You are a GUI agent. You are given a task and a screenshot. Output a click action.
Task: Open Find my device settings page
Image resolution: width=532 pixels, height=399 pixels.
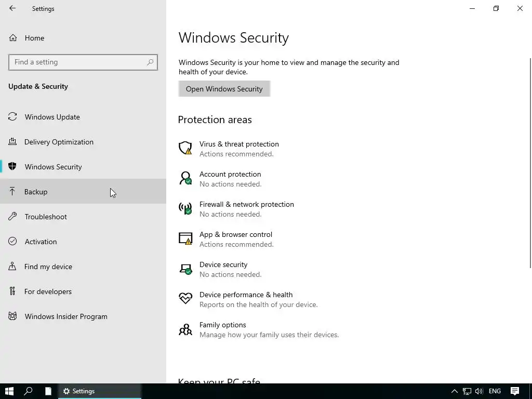point(83,267)
